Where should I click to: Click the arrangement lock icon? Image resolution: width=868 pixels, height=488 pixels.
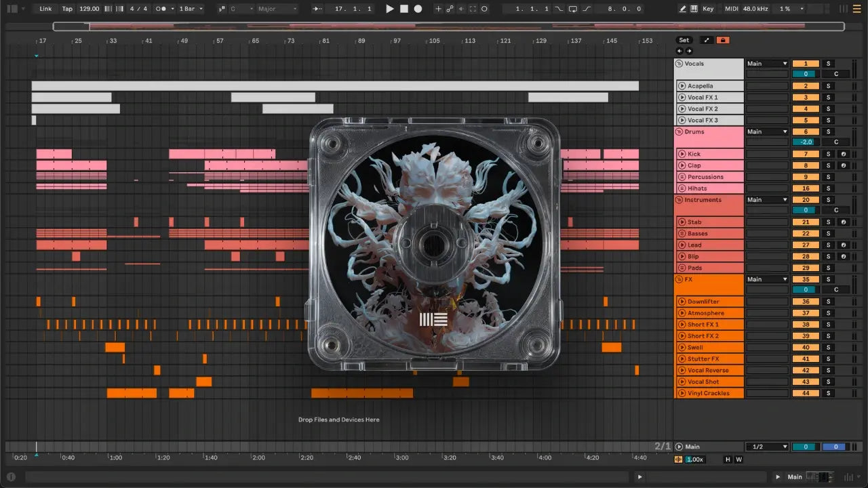[x=723, y=40]
